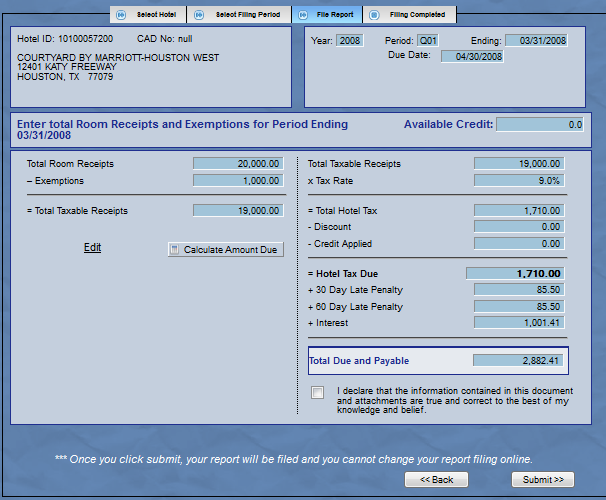Click the Year field showing 2008

pyautogui.click(x=350, y=41)
